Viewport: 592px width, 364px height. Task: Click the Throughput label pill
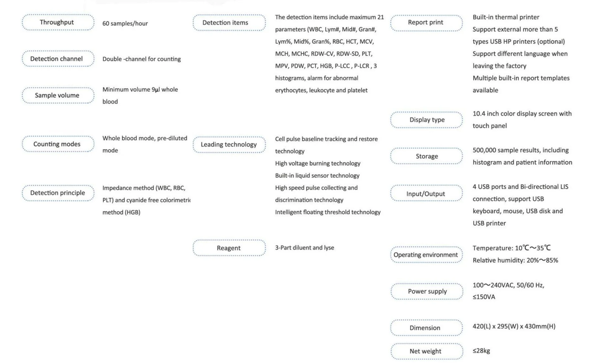click(58, 22)
